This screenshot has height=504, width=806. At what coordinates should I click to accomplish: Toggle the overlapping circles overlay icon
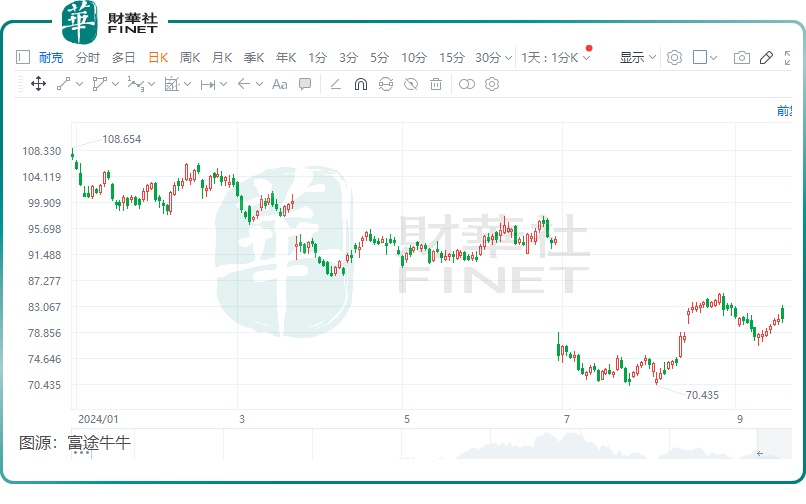[466, 84]
